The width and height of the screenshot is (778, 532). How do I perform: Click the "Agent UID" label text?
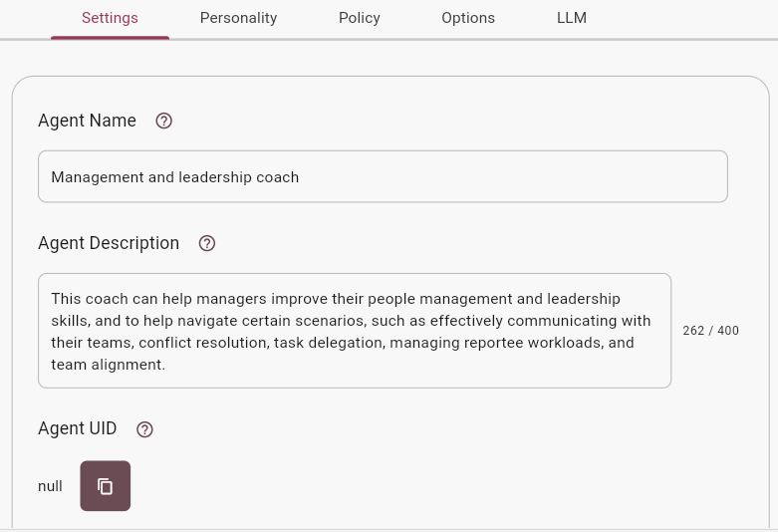click(x=77, y=429)
